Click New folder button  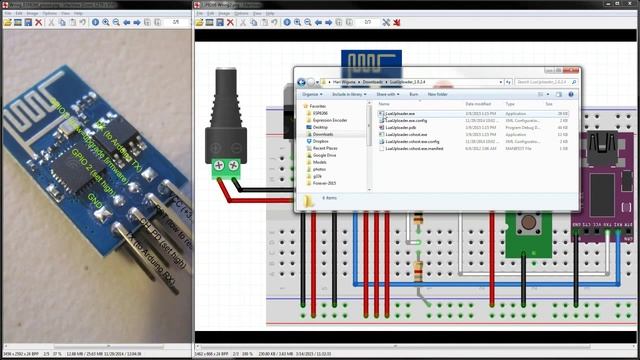tap(438, 94)
